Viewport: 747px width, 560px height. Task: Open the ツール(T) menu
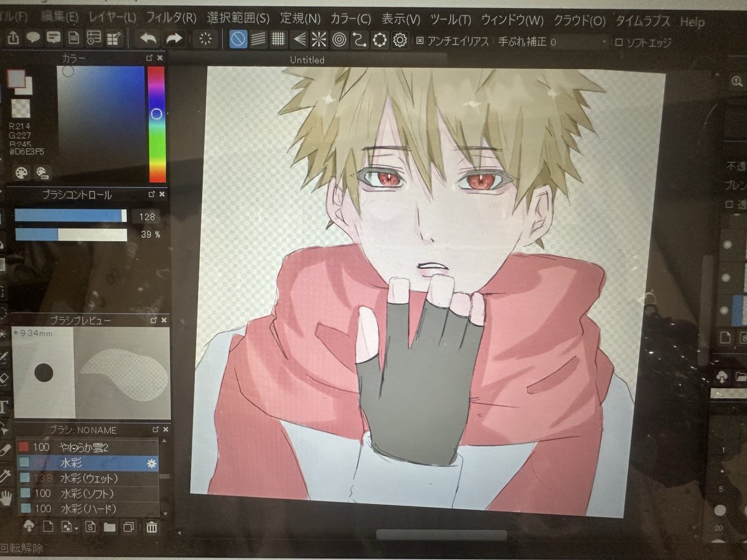click(451, 19)
